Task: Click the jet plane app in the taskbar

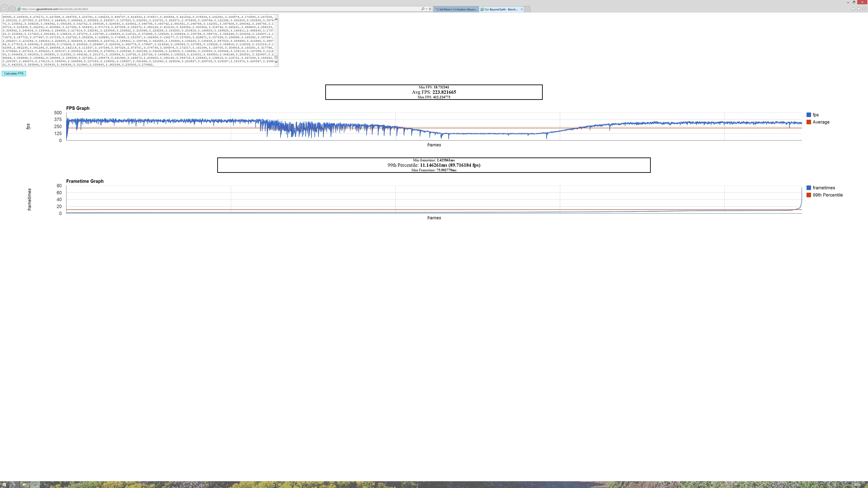Action: click(x=14, y=485)
